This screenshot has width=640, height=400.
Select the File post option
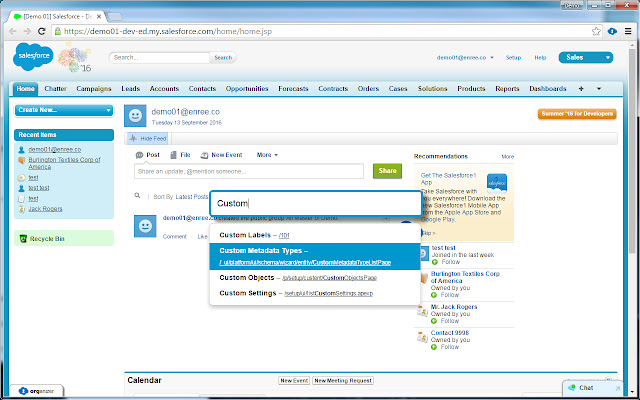tap(180, 155)
